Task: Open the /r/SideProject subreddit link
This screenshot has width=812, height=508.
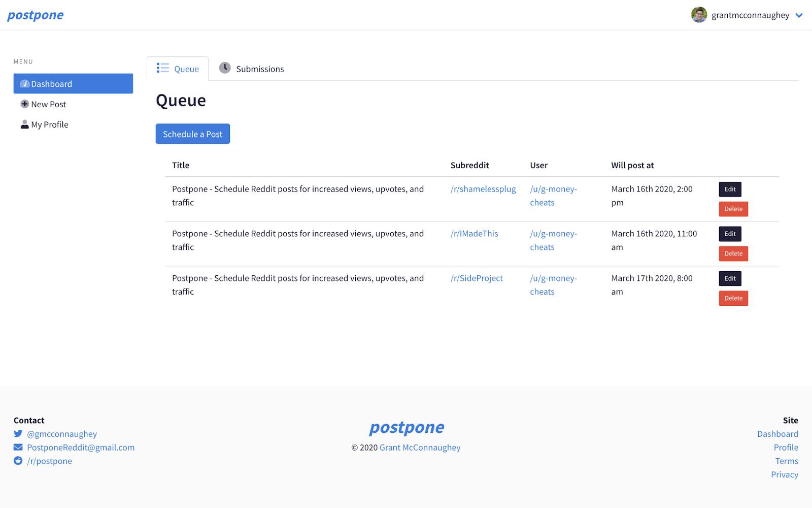Action: click(x=477, y=278)
